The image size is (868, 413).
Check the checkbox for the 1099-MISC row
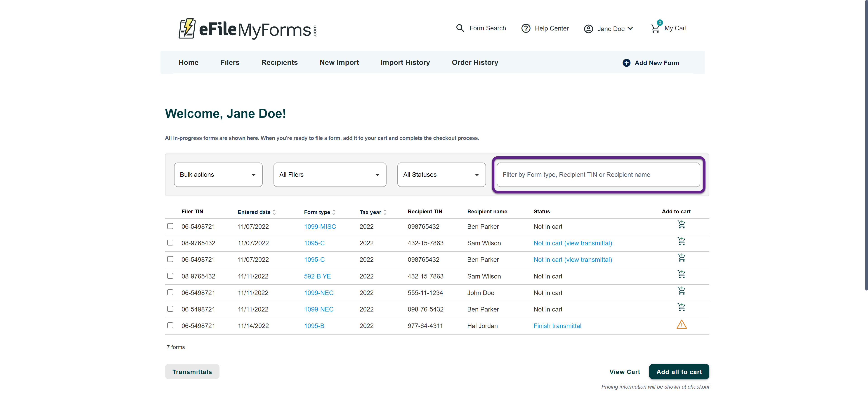point(170,226)
